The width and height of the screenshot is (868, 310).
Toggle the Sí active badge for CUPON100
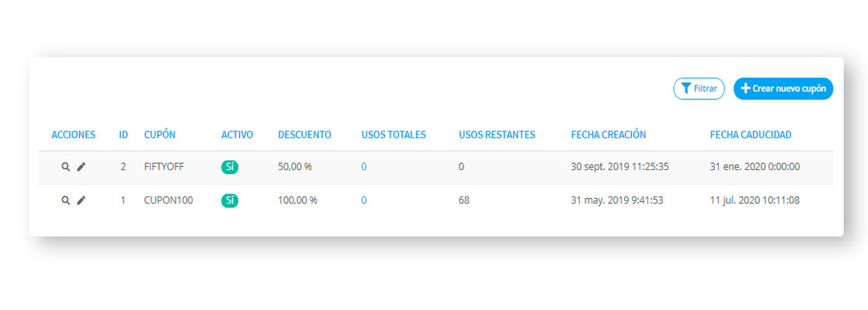(230, 201)
